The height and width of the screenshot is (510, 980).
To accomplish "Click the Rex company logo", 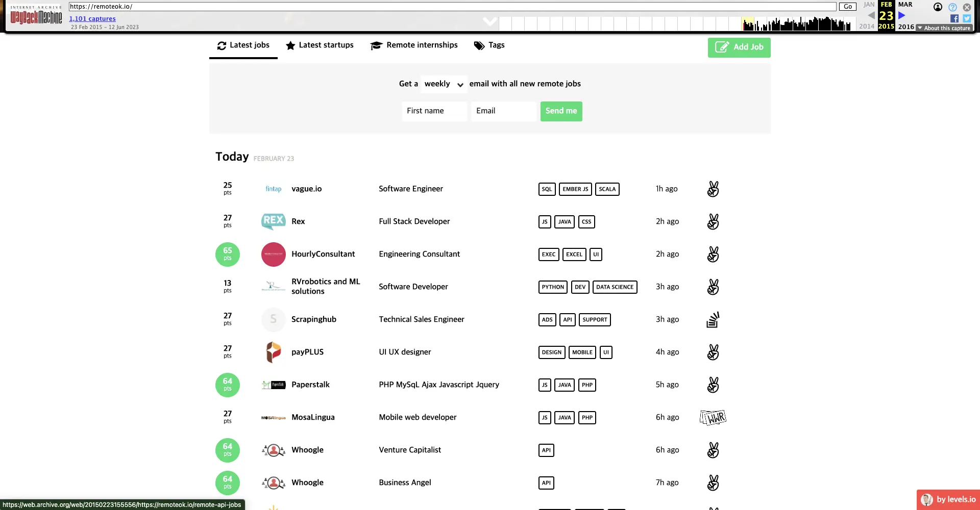I will [274, 222].
